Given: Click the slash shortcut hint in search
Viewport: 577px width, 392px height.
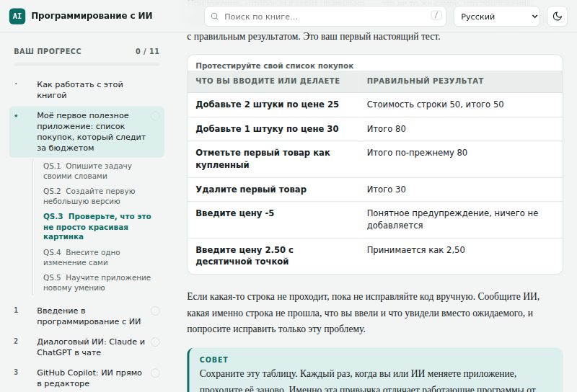Looking at the screenshot, I should (436, 15).
